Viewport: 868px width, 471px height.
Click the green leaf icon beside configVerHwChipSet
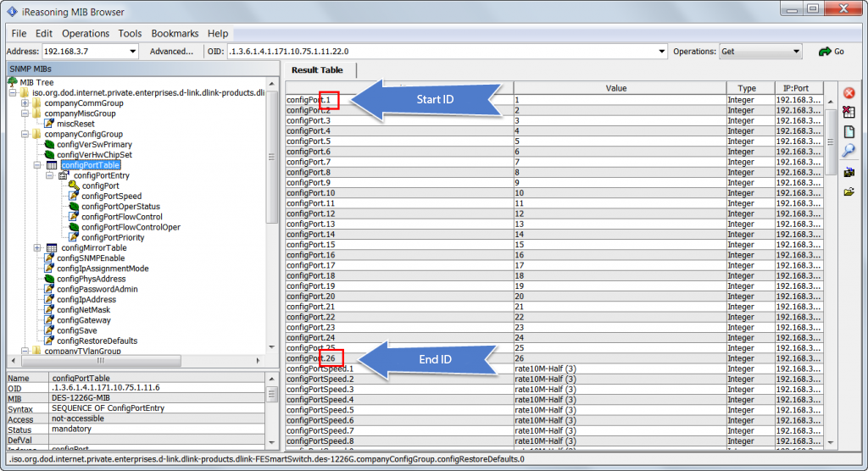(x=49, y=154)
